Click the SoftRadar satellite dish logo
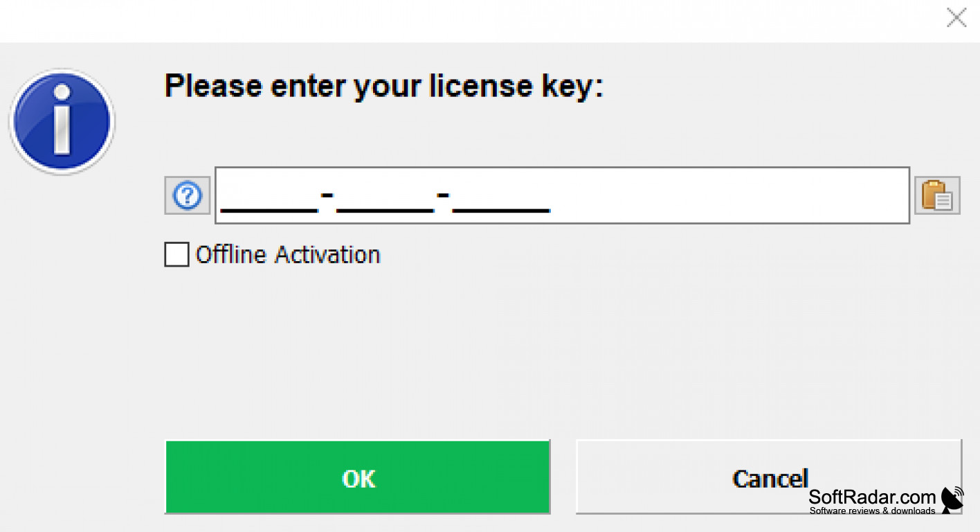The image size is (980, 532). pos(952,499)
